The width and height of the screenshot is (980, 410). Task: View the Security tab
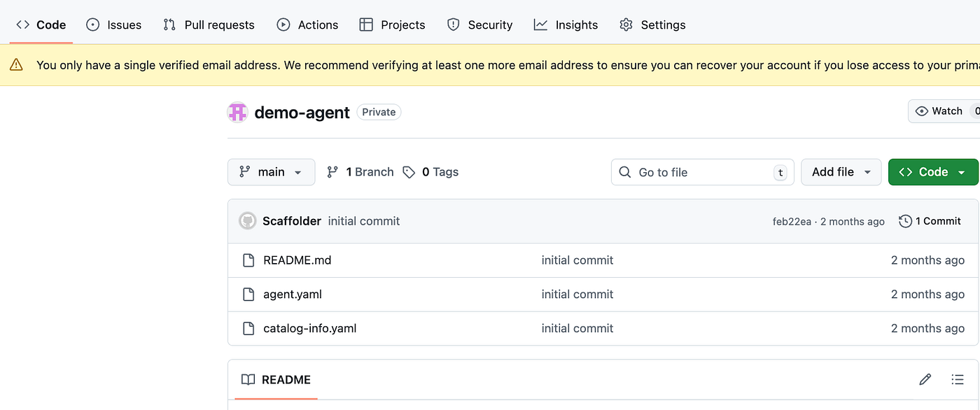479,24
